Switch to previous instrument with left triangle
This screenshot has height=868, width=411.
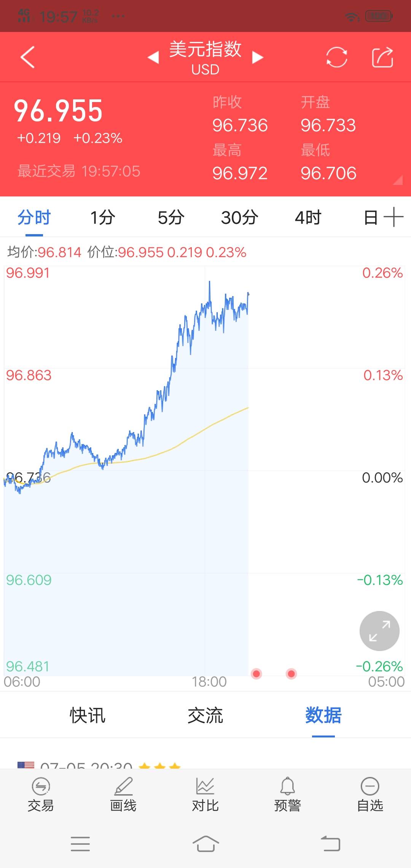(153, 57)
